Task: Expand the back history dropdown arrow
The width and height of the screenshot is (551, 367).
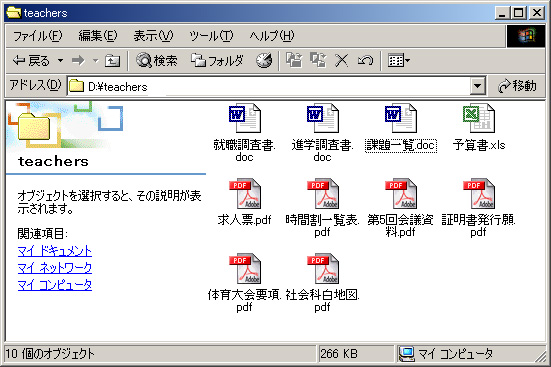Action: tap(60, 61)
